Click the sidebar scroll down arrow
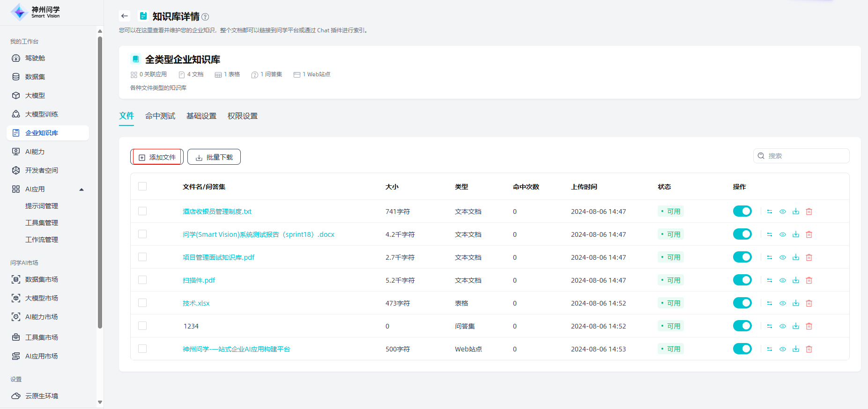This screenshot has height=409, width=868. pyautogui.click(x=100, y=402)
